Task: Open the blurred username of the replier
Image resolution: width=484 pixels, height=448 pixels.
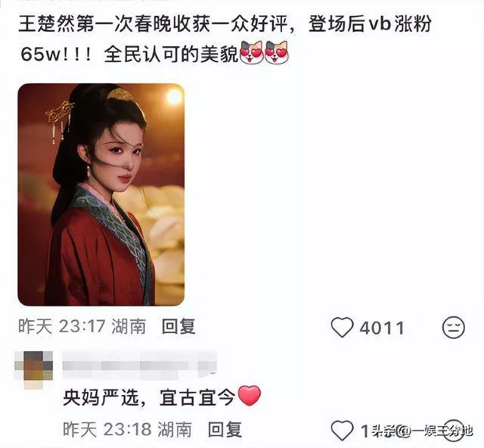Action: [139, 365]
